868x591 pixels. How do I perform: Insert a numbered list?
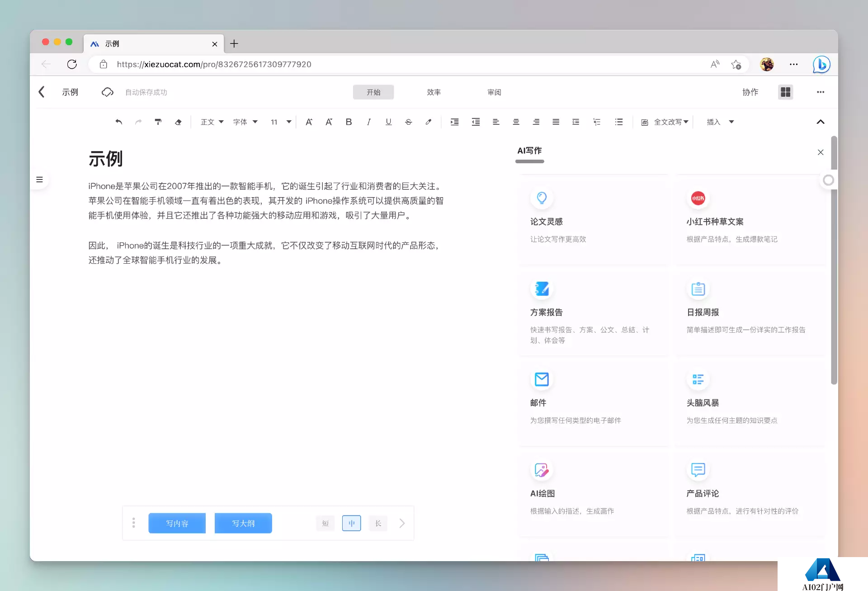(x=597, y=122)
